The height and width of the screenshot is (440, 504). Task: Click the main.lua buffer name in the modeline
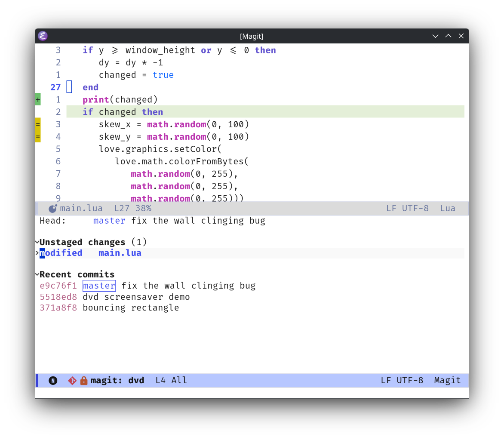point(81,209)
